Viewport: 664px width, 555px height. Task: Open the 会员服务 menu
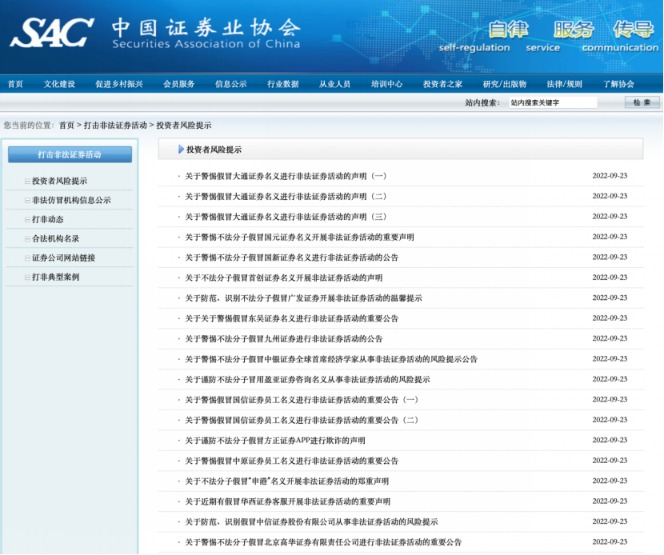click(x=179, y=84)
